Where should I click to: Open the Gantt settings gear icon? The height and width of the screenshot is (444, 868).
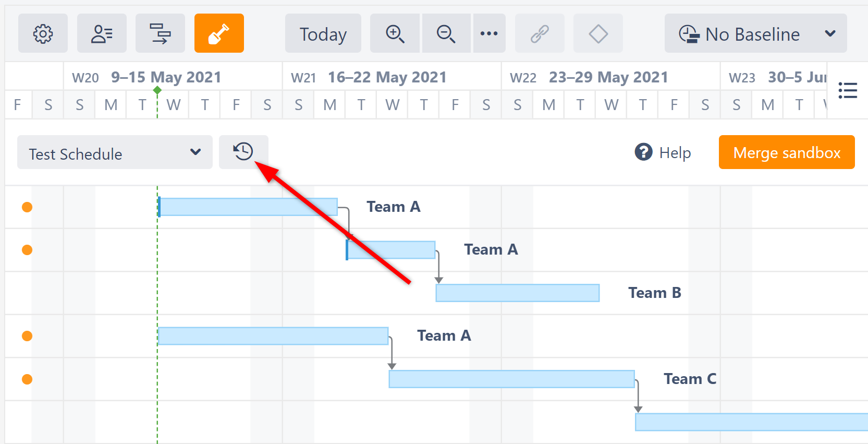(x=43, y=33)
